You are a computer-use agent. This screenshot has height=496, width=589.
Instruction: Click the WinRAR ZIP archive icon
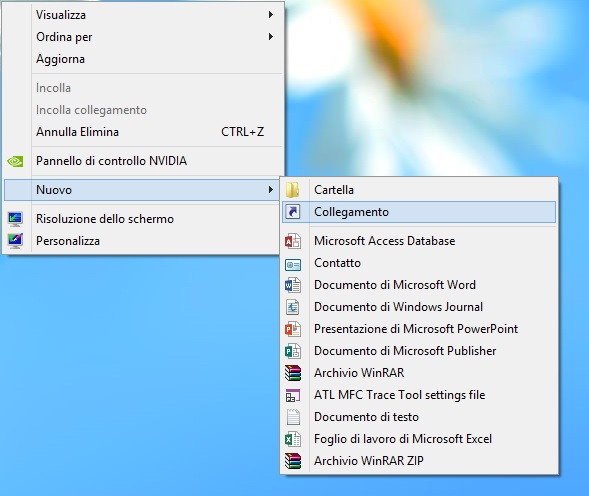[293, 461]
